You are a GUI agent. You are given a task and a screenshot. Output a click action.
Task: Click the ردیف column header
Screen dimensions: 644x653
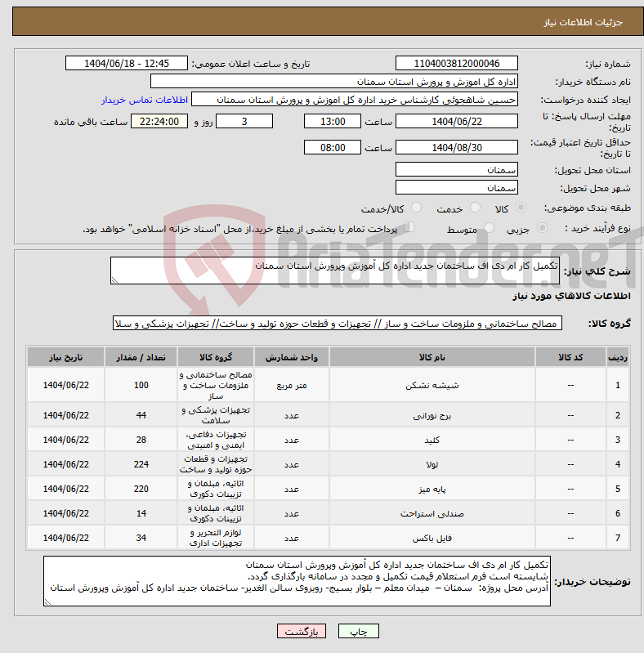point(618,357)
